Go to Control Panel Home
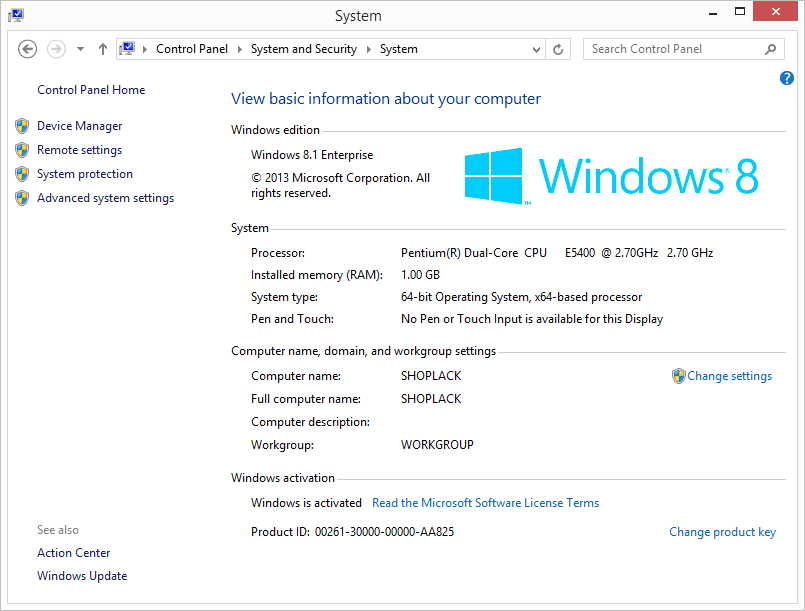The height and width of the screenshot is (611, 805). pos(91,90)
